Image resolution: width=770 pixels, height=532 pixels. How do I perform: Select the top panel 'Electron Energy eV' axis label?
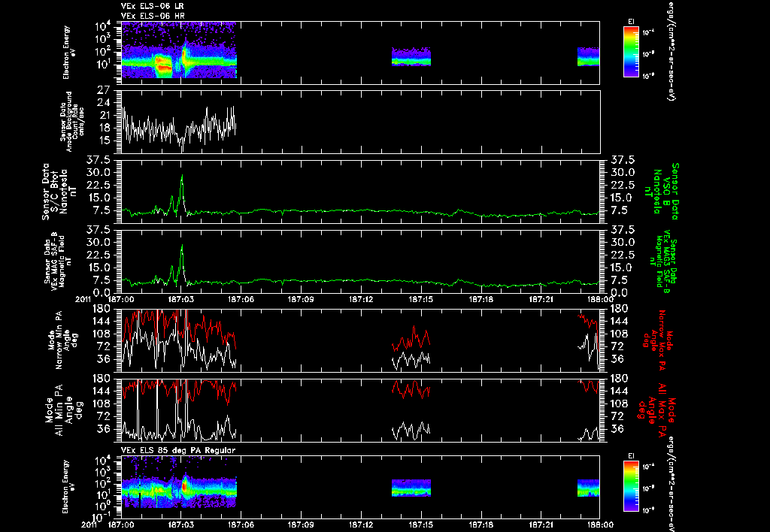[69, 52]
